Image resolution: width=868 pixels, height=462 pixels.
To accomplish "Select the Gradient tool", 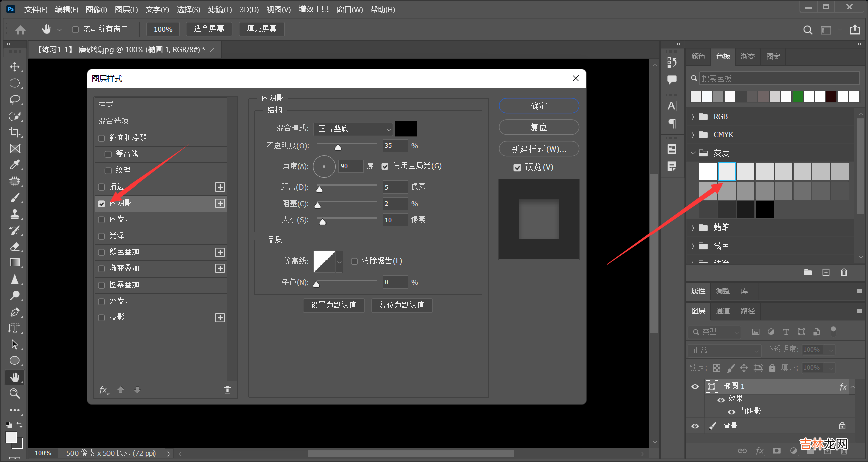I will pyautogui.click(x=15, y=263).
